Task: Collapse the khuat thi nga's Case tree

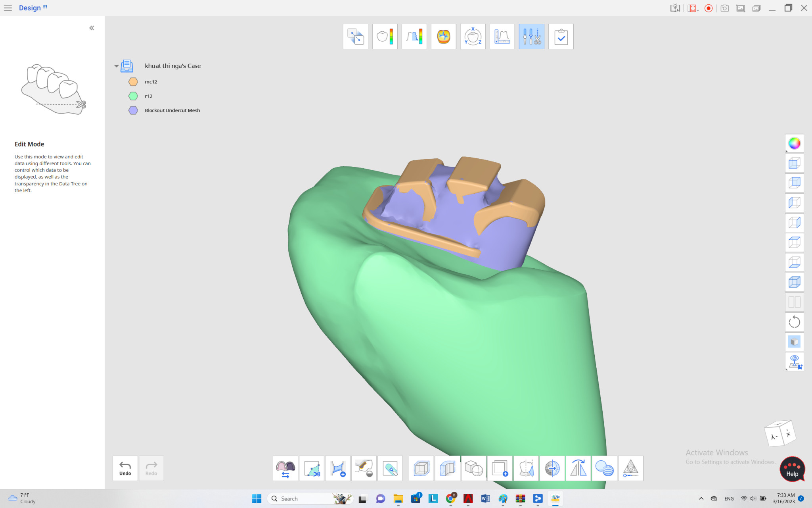Action: (116, 66)
